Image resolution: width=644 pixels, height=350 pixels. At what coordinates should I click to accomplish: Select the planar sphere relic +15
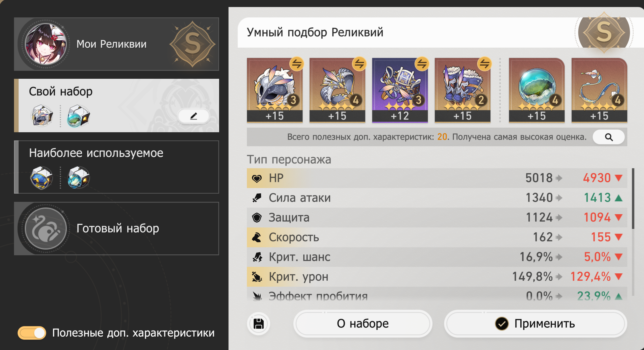tap(537, 90)
